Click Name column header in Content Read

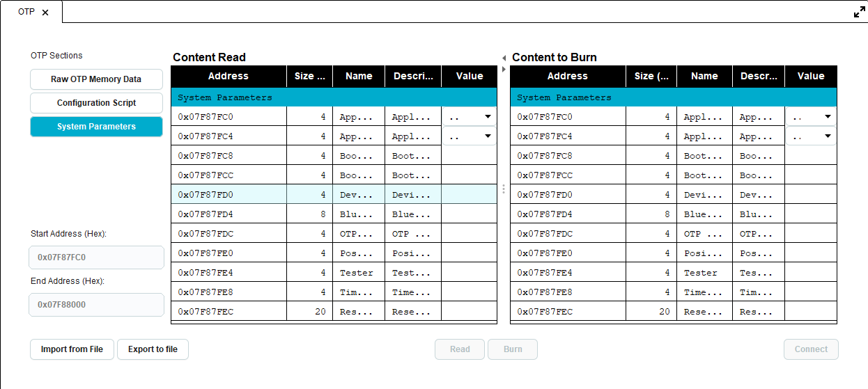pyautogui.click(x=359, y=76)
